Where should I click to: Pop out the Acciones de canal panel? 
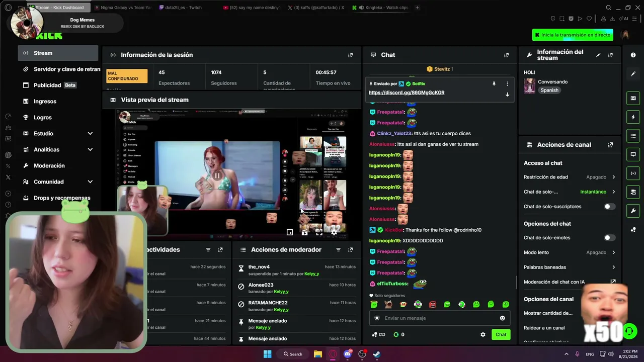tap(610, 145)
